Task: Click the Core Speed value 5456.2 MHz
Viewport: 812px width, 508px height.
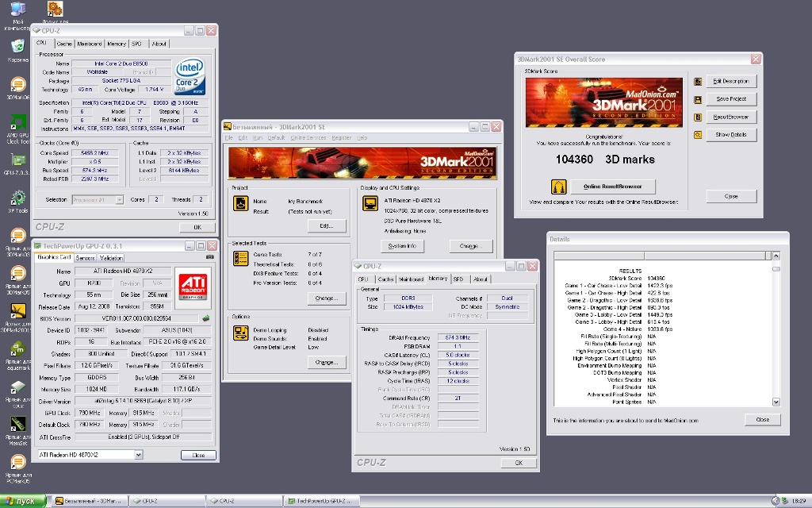Action: click(95, 153)
